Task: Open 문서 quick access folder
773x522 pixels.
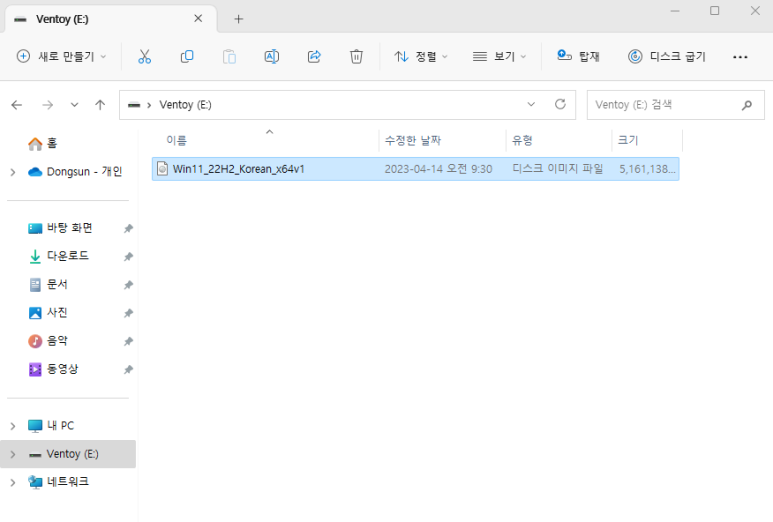Action: pos(48,284)
